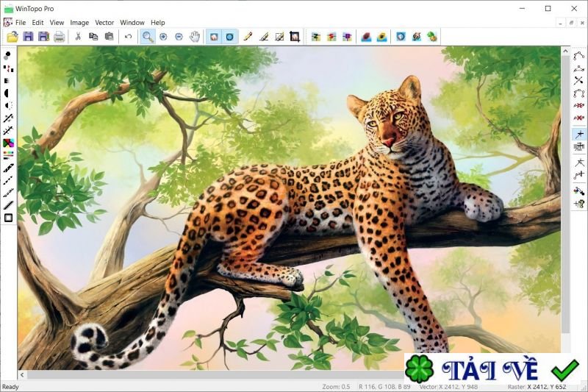Click the first Save floppy disk icon
588x392 pixels.
pos(28,36)
